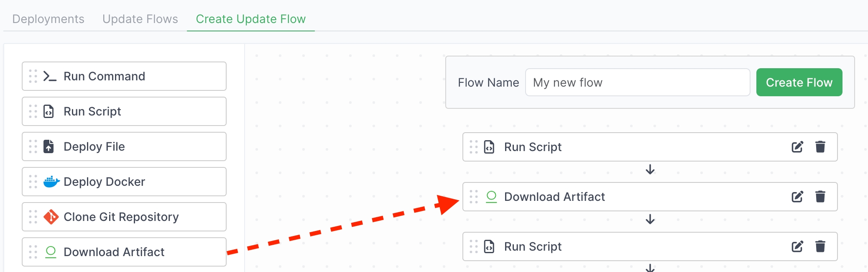This screenshot has height=272, width=868.
Task: Remove the Download Artifact step with the trash icon
Action: coord(820,197)
